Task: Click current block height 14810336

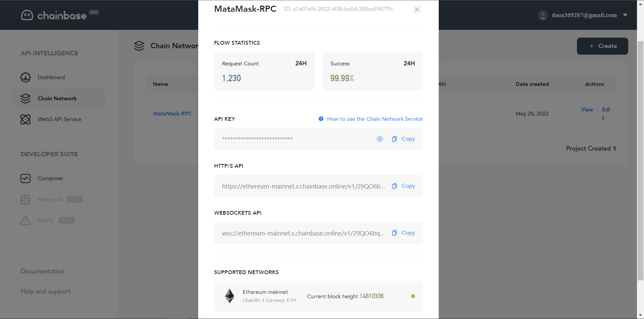Action: coord(372,296)
